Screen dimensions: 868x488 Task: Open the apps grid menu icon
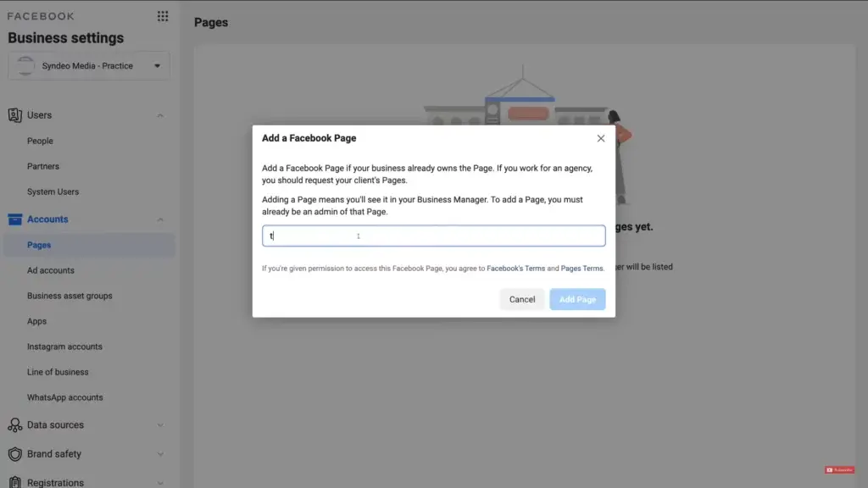(x=162, y=16)
